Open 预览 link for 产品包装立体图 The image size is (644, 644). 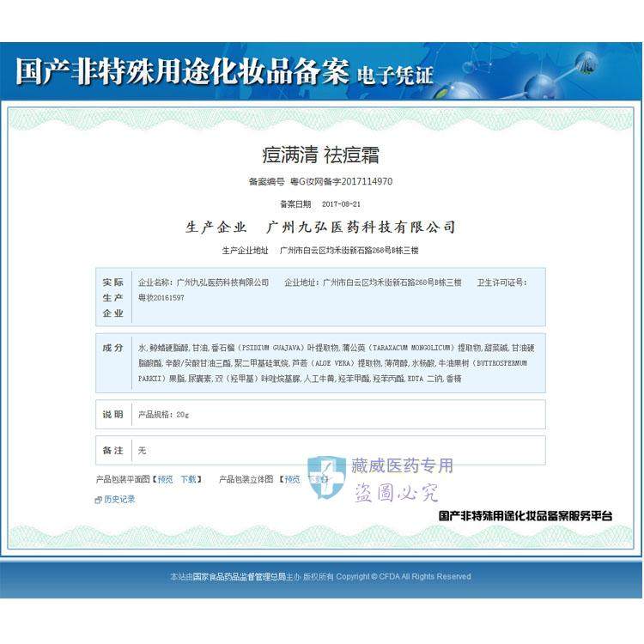pos(292,479)
